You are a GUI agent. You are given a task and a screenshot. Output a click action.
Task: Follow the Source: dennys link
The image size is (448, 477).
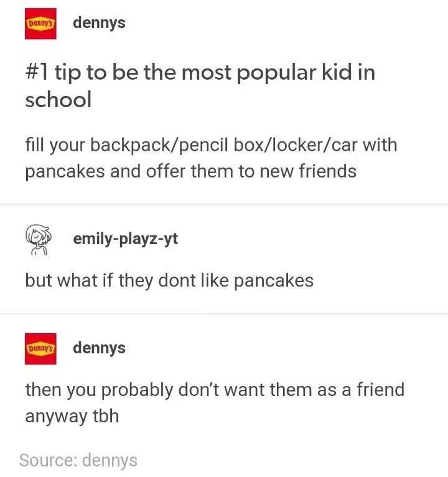(78, 460)
